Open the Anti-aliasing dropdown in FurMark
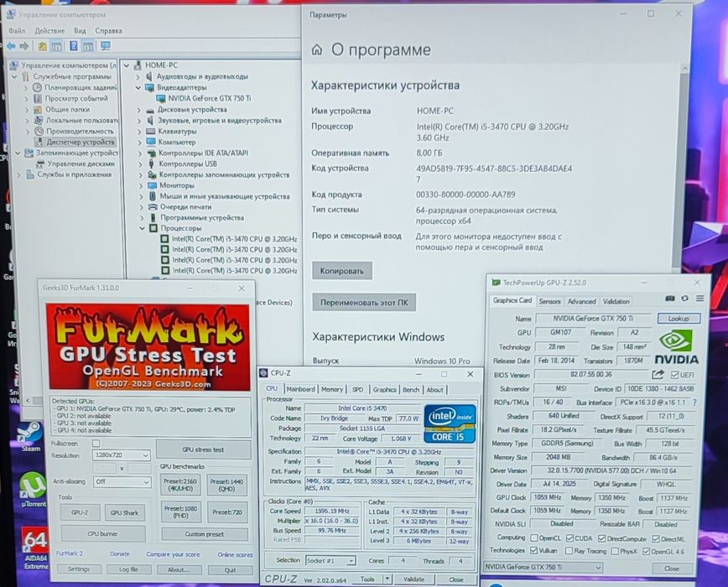The image size is (728, 587). [122, 482]
